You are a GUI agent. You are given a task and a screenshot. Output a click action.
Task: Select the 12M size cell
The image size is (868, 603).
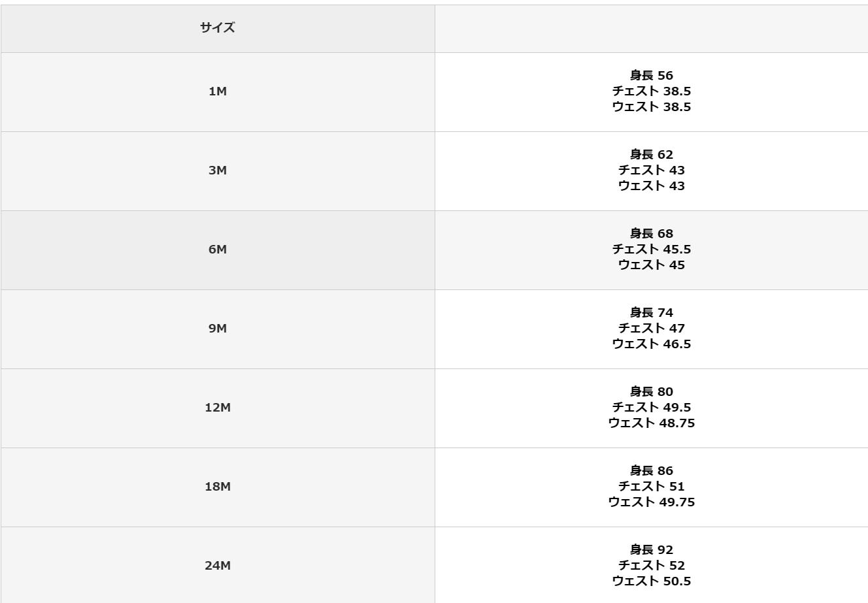(218, 408)
